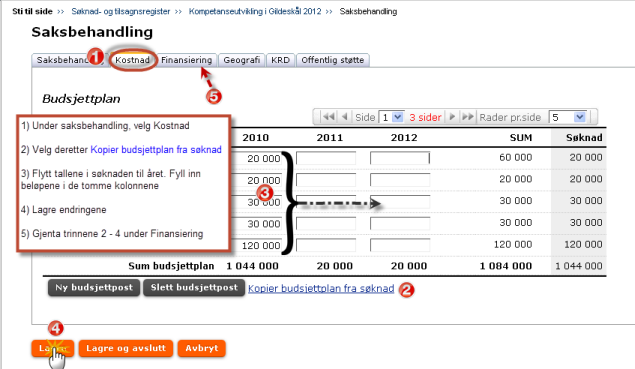The width and height of the screenshot is (635, 369).
Task: Open the Offentlig støtte tab
Action: click(x=332, y=60)
